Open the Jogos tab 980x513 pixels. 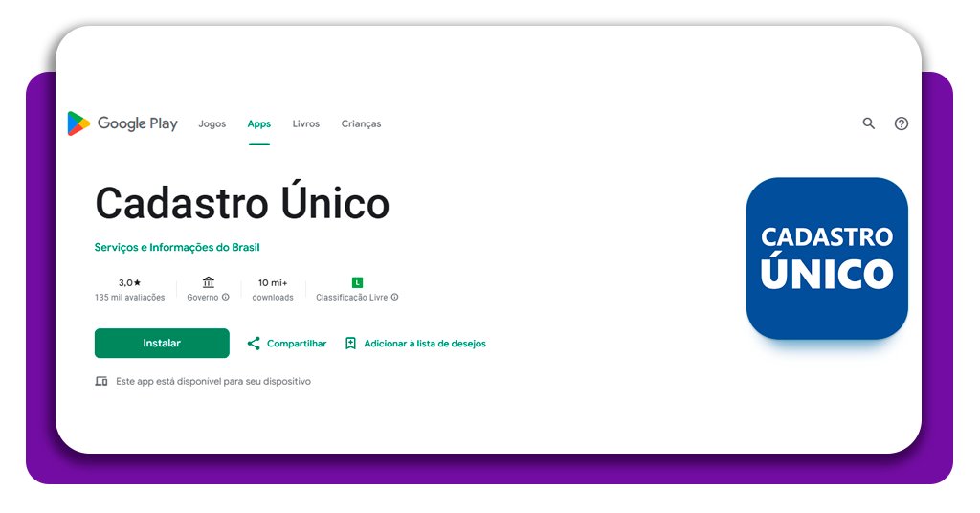tap(212, 123)
